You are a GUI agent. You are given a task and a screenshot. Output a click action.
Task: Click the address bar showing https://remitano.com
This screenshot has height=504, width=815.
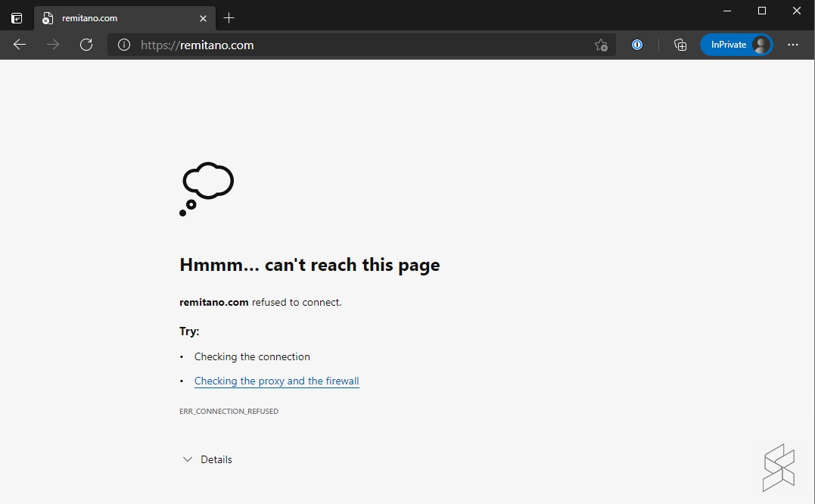(x=341, y=45)
